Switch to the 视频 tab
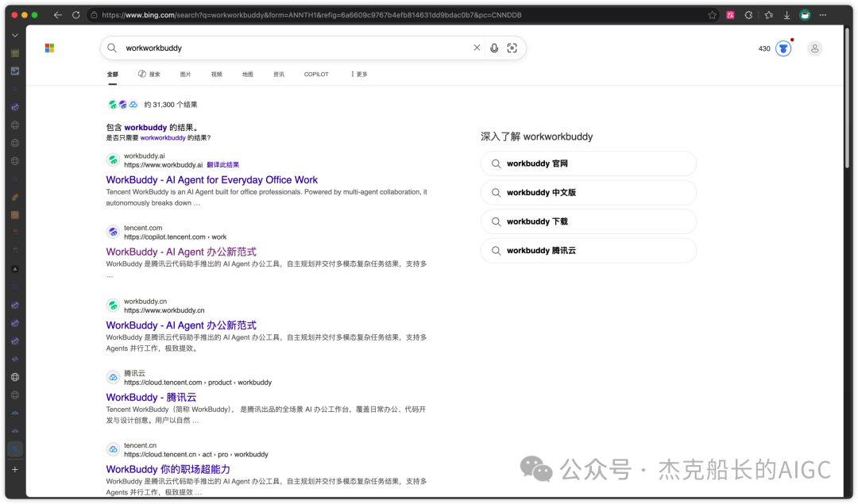Viewport: 858px width, 504px height. tap(217, 75)
